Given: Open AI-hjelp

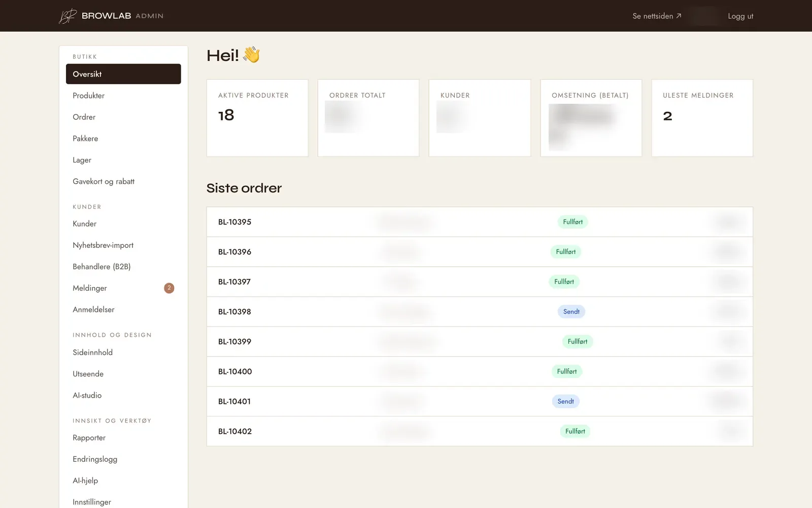Looking at the screenshot, I should [123, 481].
